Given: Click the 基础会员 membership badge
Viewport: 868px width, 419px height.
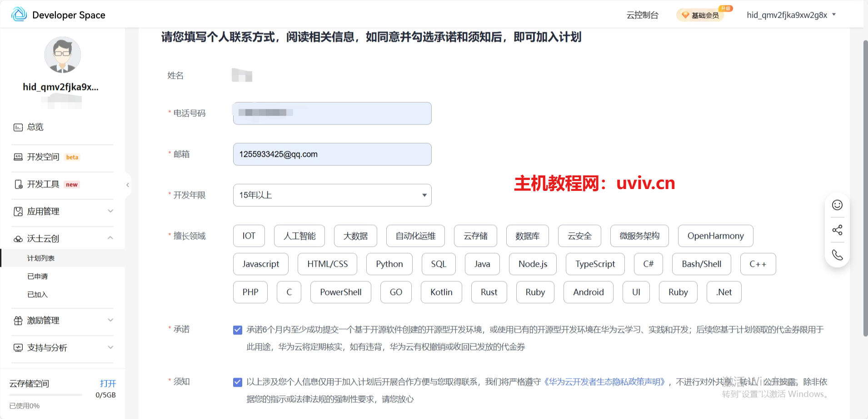Looking at the screenshot, I should pos(701,15).
